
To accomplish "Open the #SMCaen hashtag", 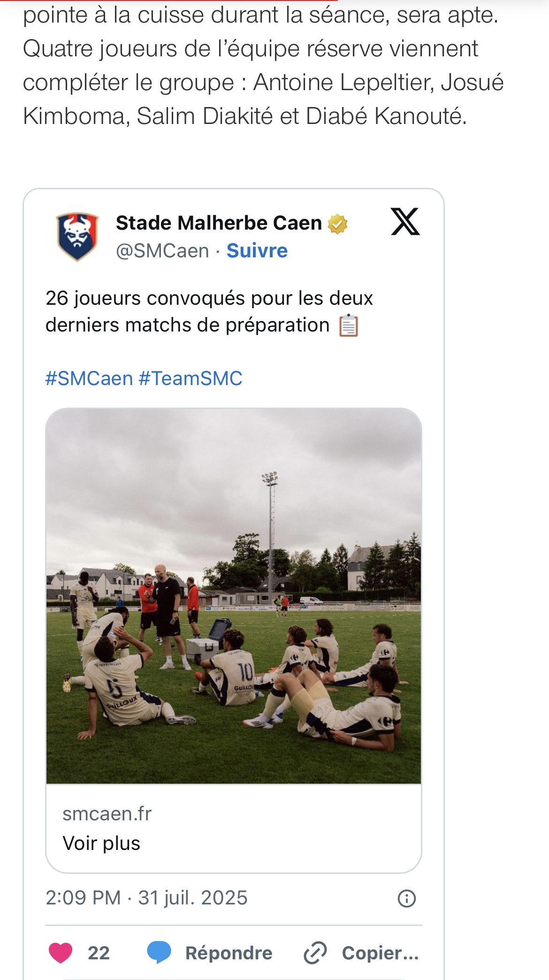I will [89, 378].
